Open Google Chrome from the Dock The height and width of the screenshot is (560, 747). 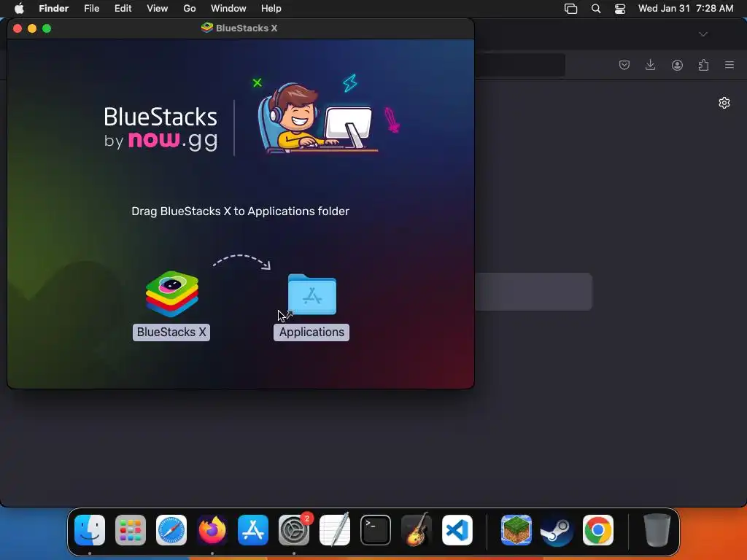click(x=598, y=530)
